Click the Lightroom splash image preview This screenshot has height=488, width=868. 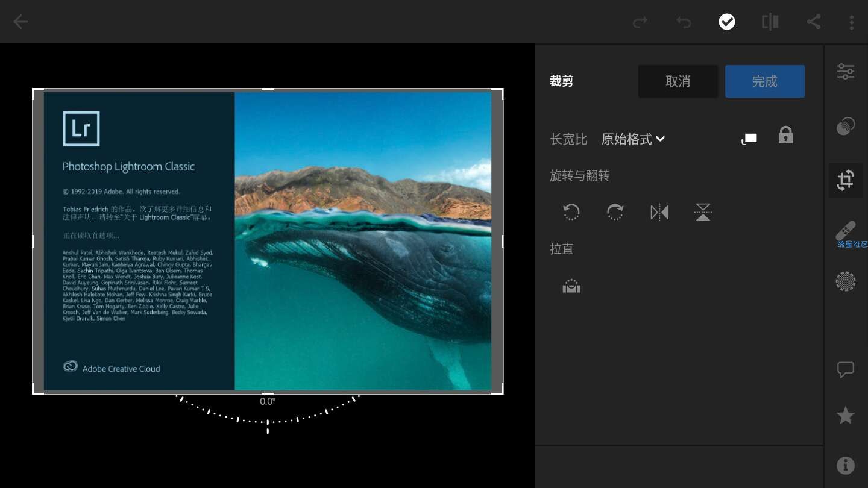(268, 241)
